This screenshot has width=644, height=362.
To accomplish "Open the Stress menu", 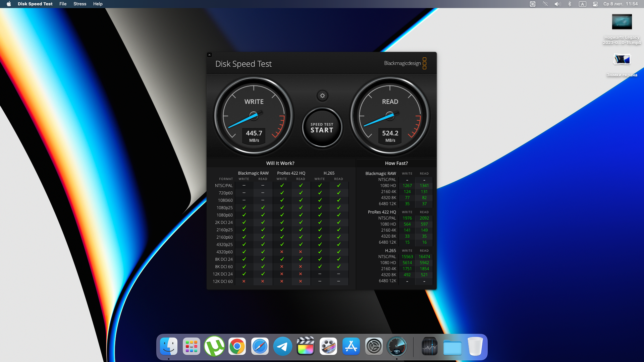I will (80, 4).
